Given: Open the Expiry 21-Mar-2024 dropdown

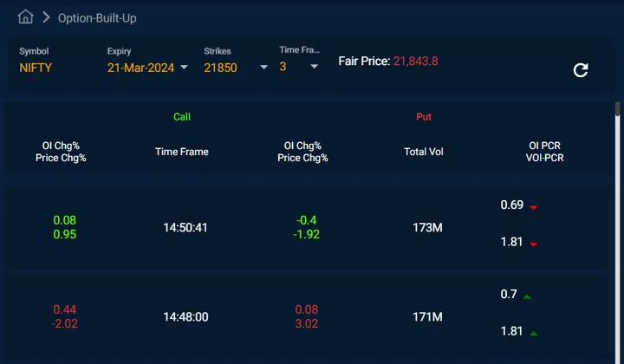Looking at the screenshot, I should pos(147,68).
